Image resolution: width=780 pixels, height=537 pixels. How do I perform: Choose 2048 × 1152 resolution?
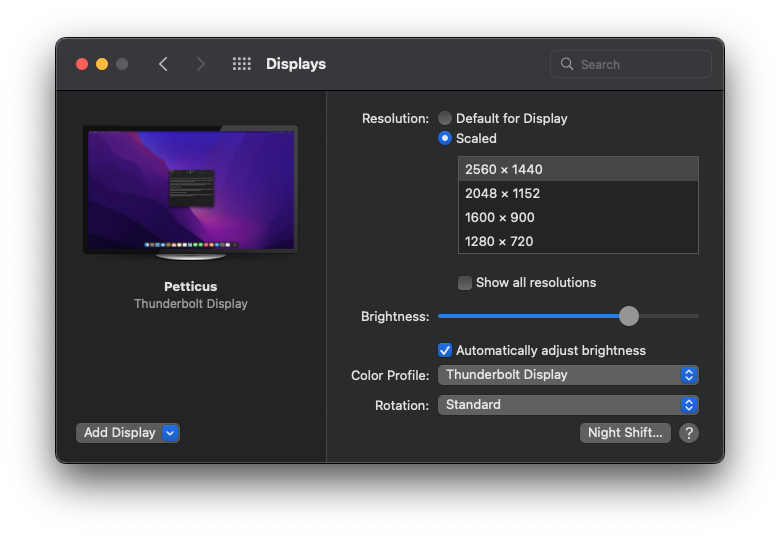(x=578, y=193)
